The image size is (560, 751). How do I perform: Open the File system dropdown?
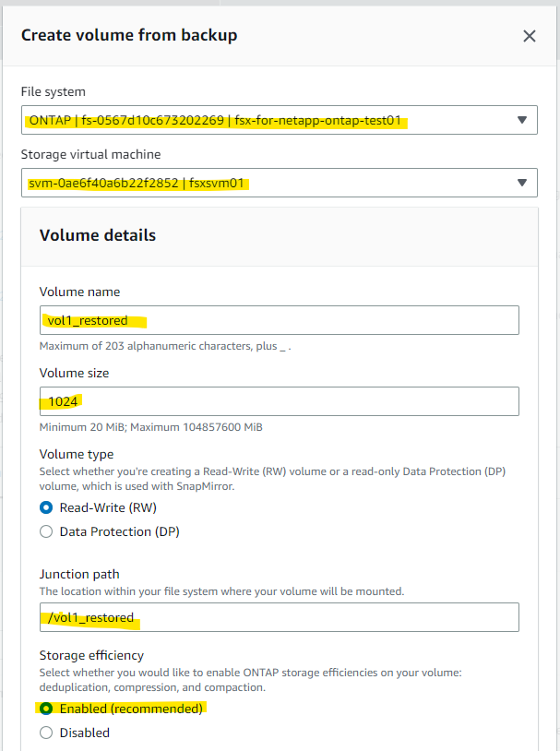tap(280, 120)
